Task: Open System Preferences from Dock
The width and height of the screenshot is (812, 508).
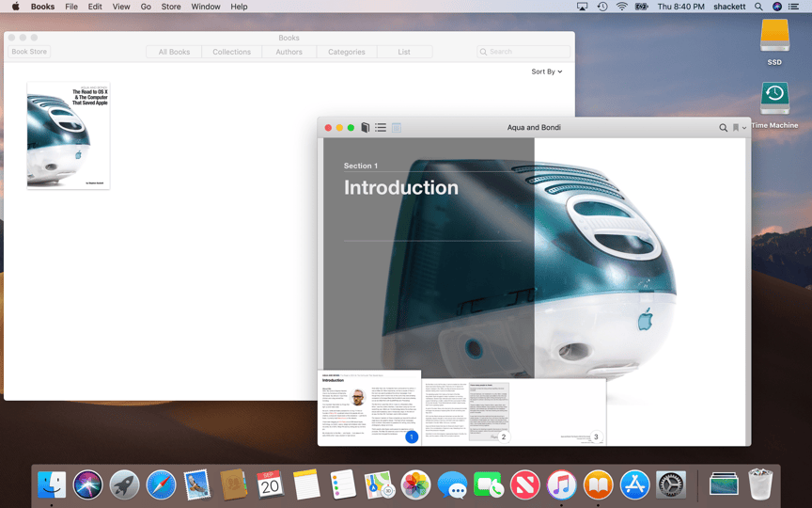Action: 671,484
